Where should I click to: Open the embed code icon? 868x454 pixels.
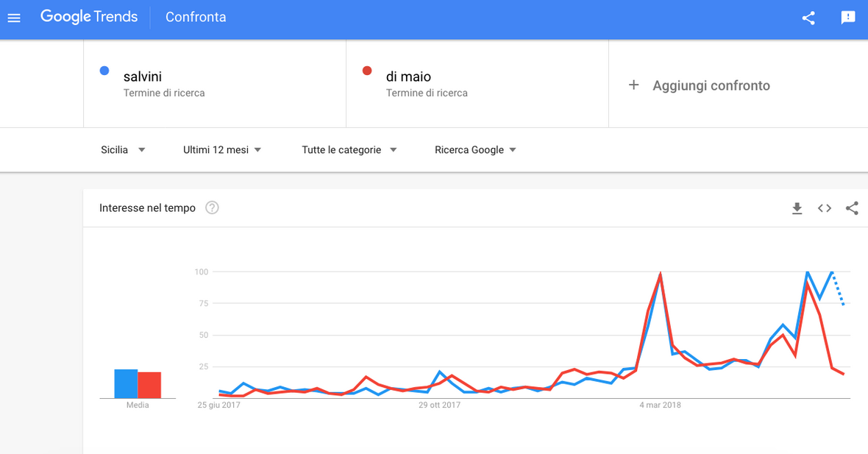pos(825,208)
